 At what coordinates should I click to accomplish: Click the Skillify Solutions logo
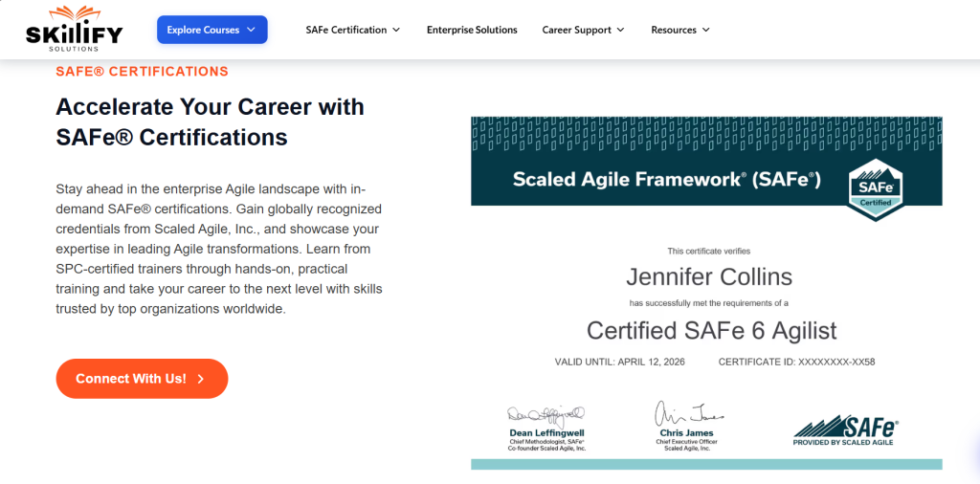click(75, 29)
